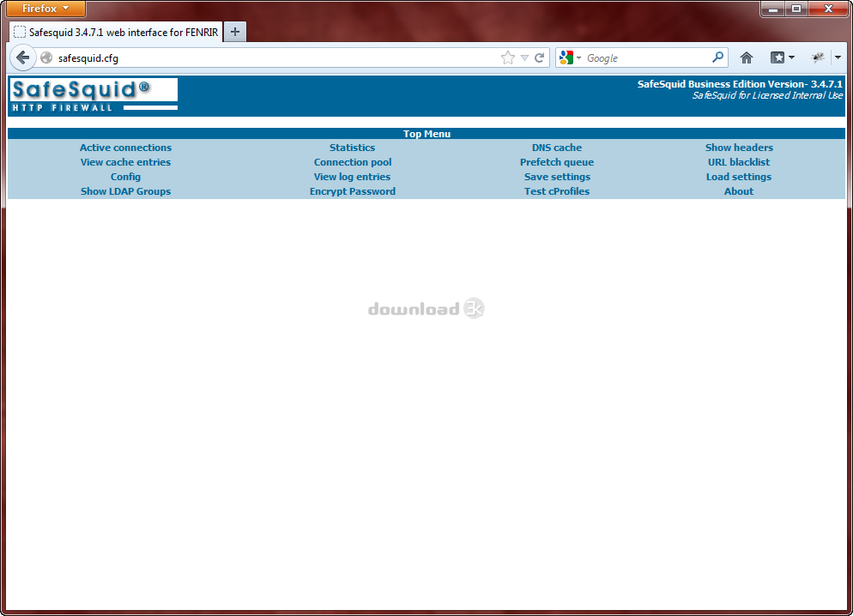The height and width of the screenshot is (616, 853).
Task: Select the Safesquid web interface tab
Action: click(x=116, y=32)
